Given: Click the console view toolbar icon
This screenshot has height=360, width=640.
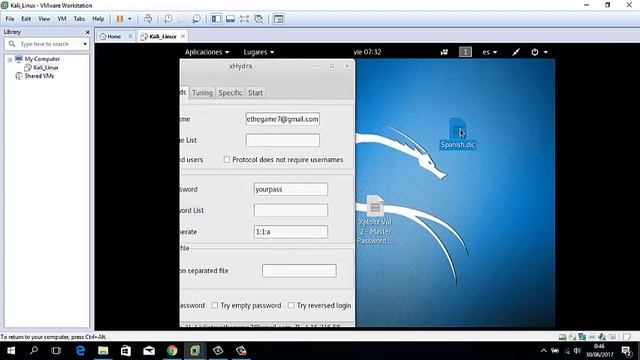Looking at the screenshot, I should pyautogui.click(x=279, y=19).
